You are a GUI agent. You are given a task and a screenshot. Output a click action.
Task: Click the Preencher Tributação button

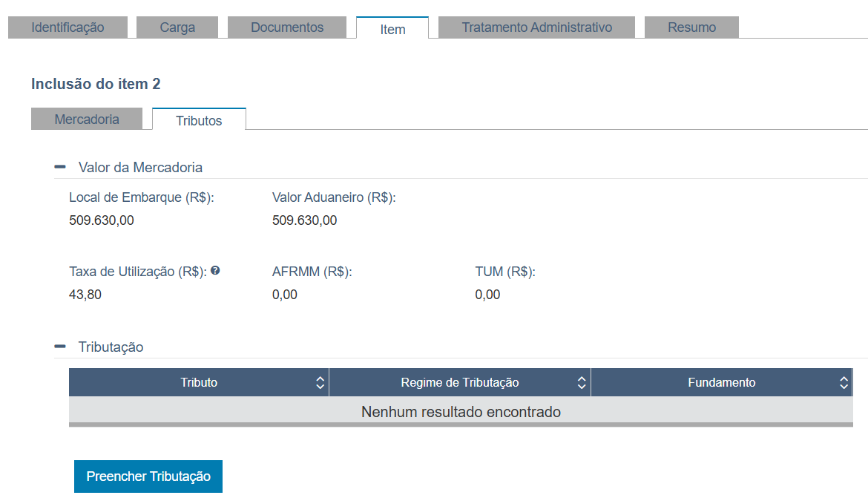148,476
